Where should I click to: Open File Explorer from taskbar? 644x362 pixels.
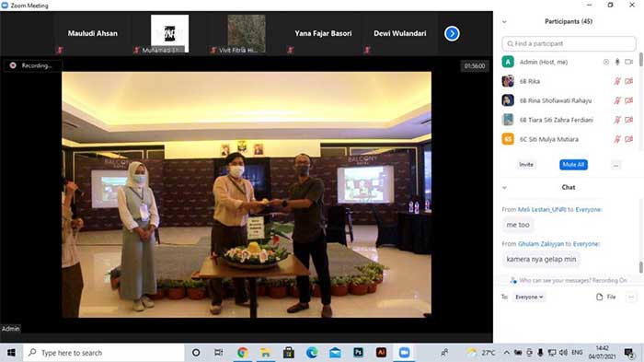point(265,353)
